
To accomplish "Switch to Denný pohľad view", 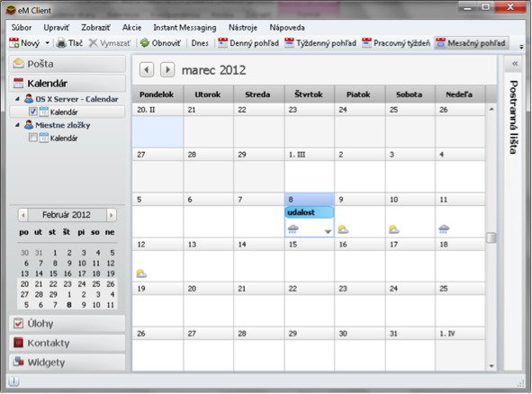I will [x=248, y=43].
